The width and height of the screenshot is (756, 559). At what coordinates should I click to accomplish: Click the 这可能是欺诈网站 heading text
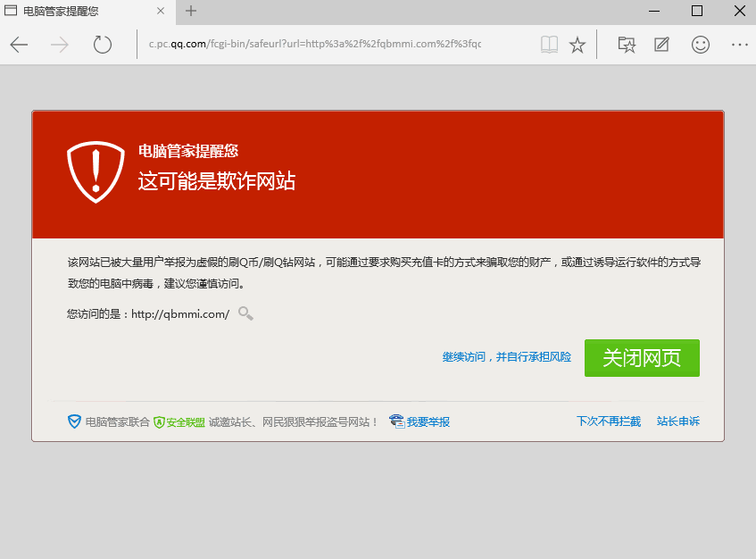(217, 181)
